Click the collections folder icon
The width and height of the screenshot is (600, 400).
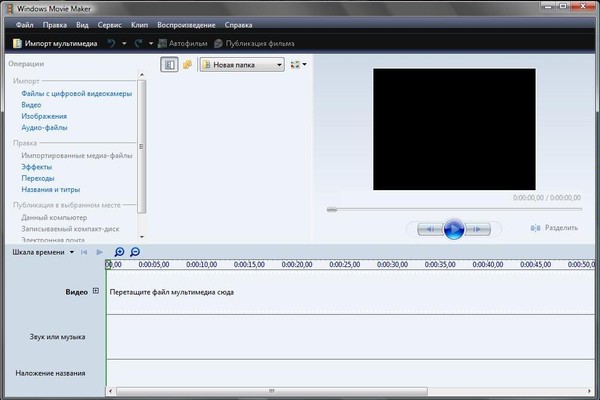point(187,65)
